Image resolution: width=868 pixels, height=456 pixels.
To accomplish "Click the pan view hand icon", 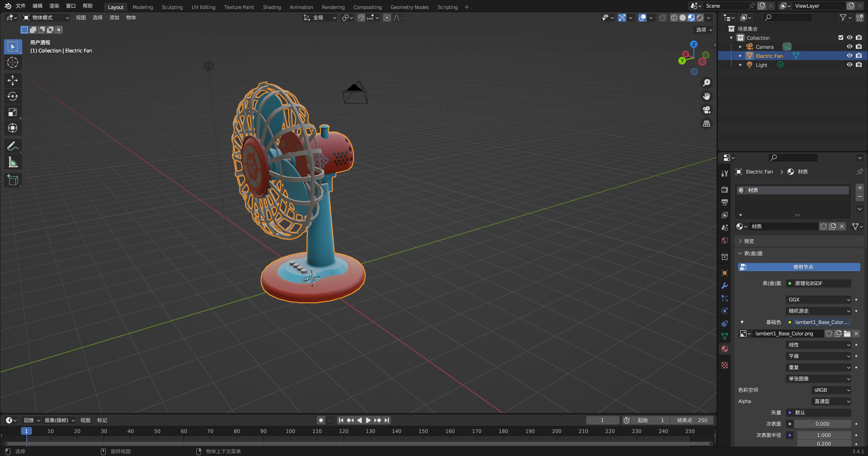I will click(x=706, y=96).
